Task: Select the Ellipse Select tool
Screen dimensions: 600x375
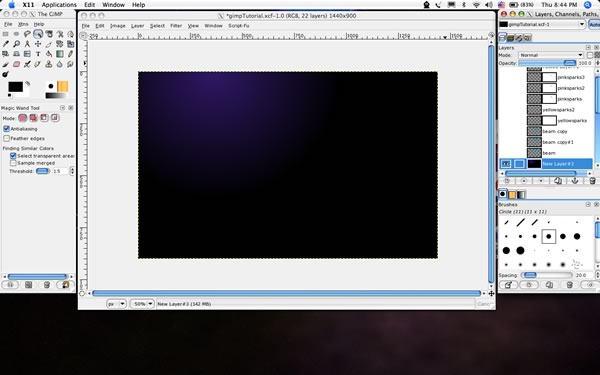Action: click(x=16, y=34)
